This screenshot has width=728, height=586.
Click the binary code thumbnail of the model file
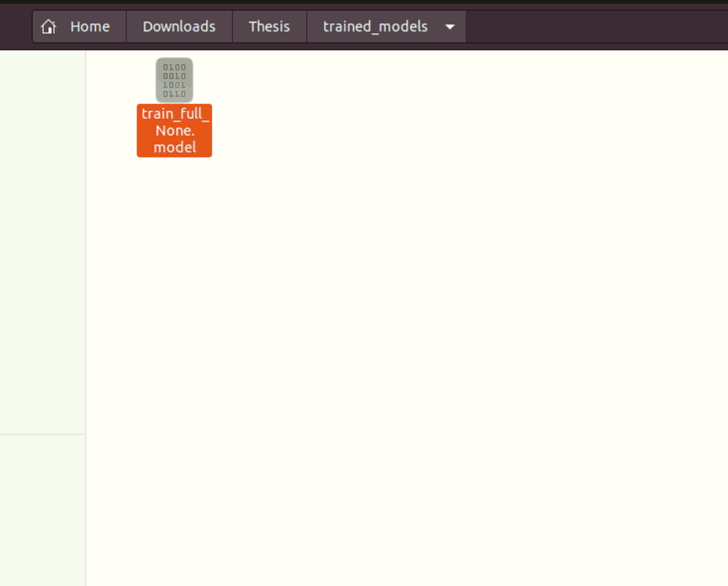pyautogui.click(x=174, y=80)
